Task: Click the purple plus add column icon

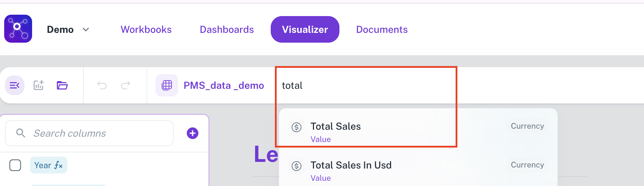Action: (193, 133)
